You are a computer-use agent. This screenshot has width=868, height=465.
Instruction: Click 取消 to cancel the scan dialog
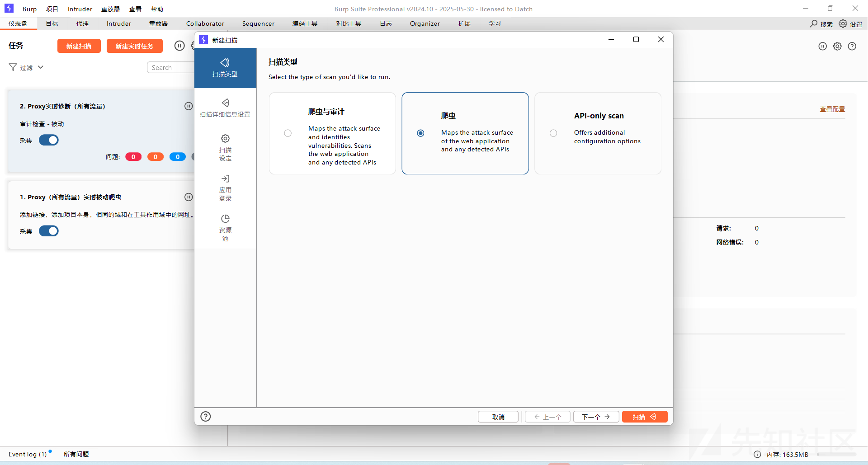[498, 417]
